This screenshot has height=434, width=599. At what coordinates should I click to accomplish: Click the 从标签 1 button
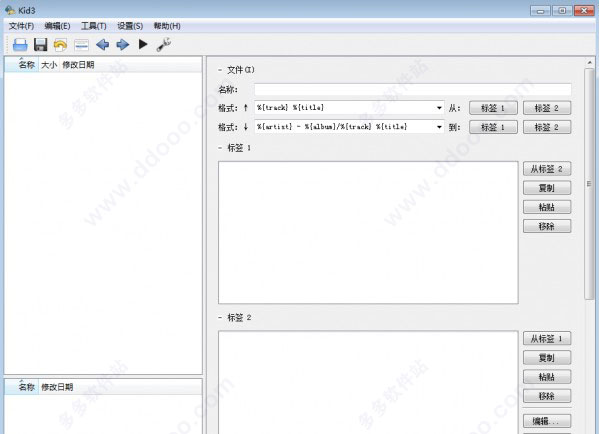pyautogui.click(x=547, y=338)
